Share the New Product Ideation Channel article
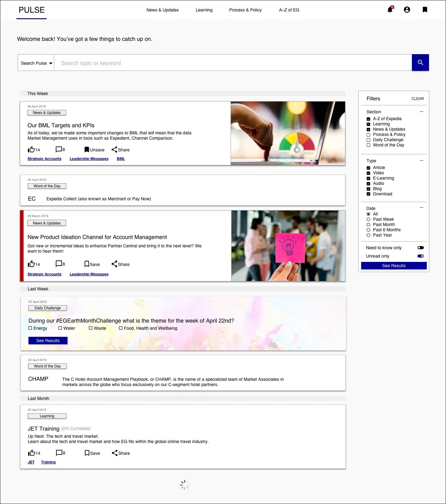Screen dimensions: 446x504 pos(120,264)
